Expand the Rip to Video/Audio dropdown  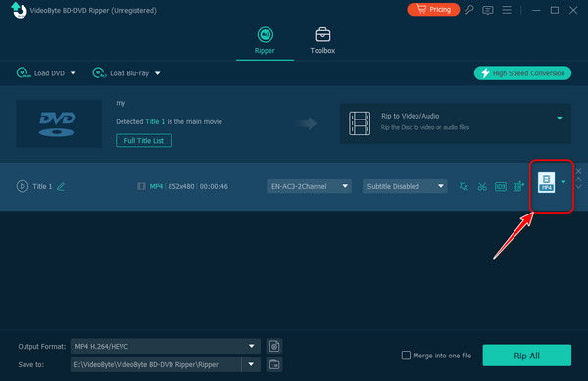pyautogui.click(x=560, y=118)
